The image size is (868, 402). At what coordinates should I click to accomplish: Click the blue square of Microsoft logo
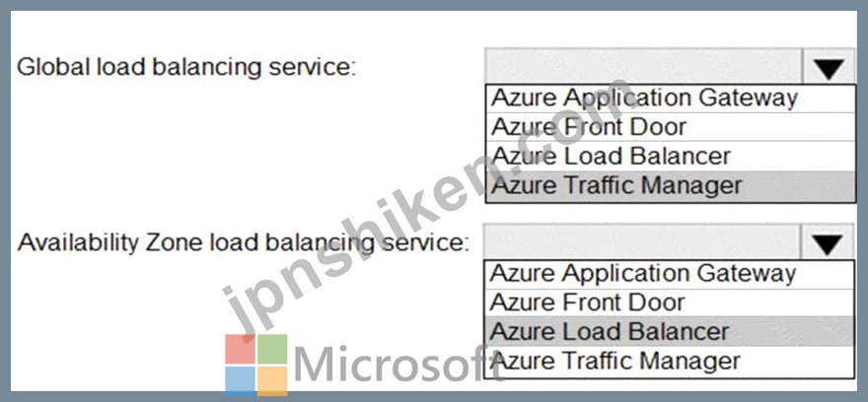pyautogui.click(x=241, y=381)
